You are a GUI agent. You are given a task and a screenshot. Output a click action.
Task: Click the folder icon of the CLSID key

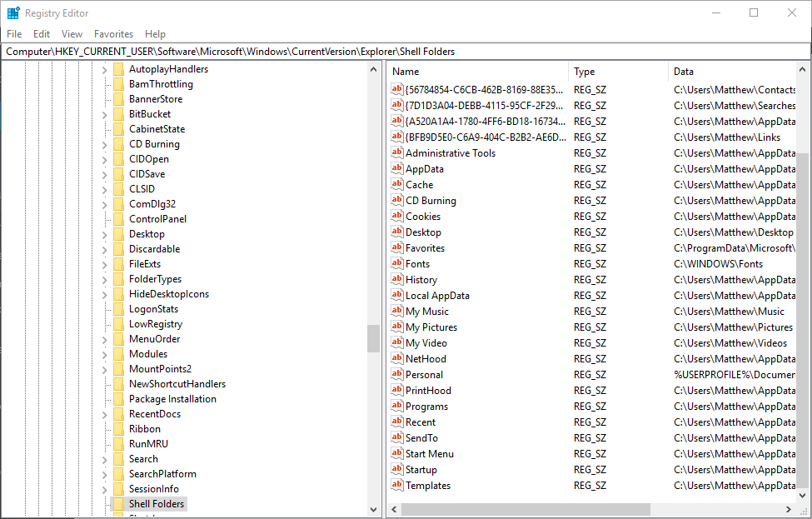pyautogui.click(x=118, y=189)
